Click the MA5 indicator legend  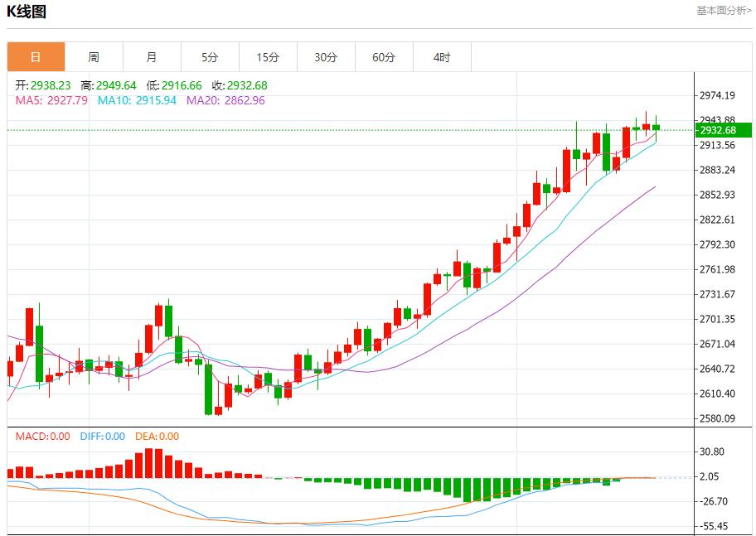pyautogui.click(x=51, y=100)
